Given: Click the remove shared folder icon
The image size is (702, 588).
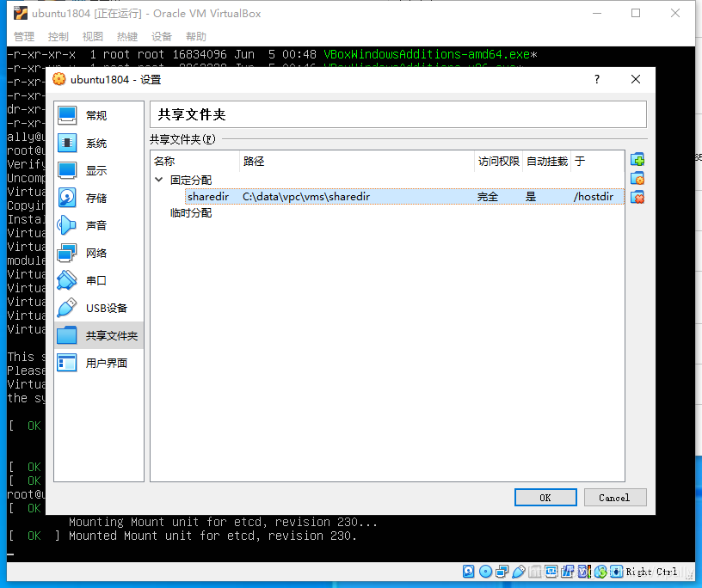Looking at the screenshot, I should [x=637, y=198].
